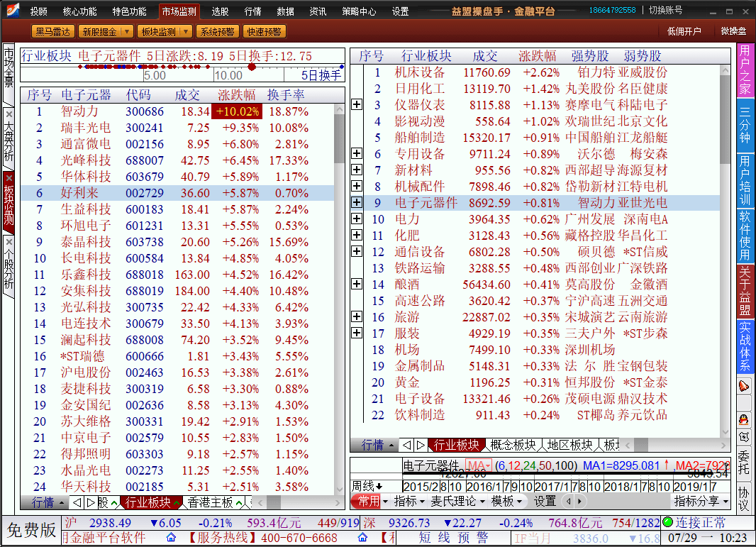
Task: Open the 选股 menu
Action: (220, 11)
